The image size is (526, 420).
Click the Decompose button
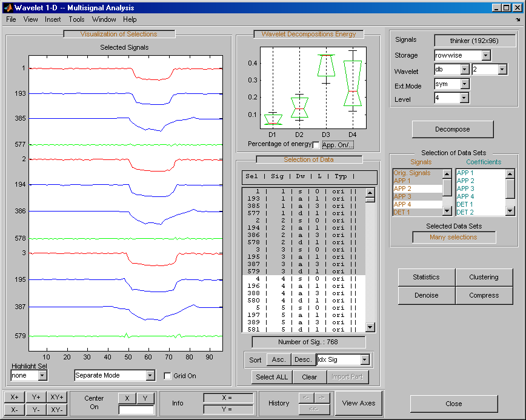click(453, 129)
